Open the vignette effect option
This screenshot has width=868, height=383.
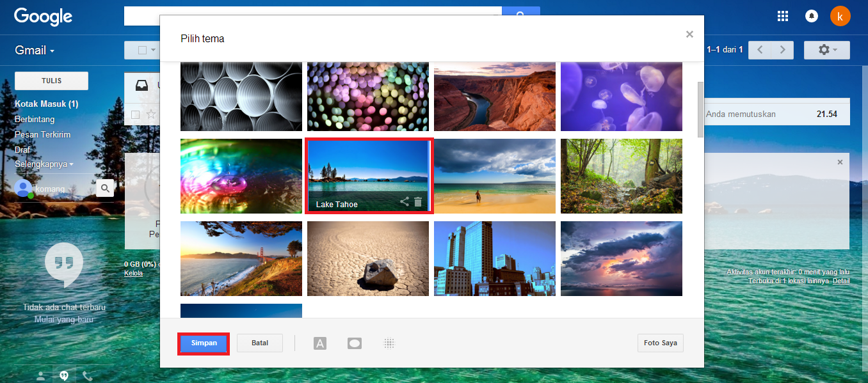(x=354, y=343)
